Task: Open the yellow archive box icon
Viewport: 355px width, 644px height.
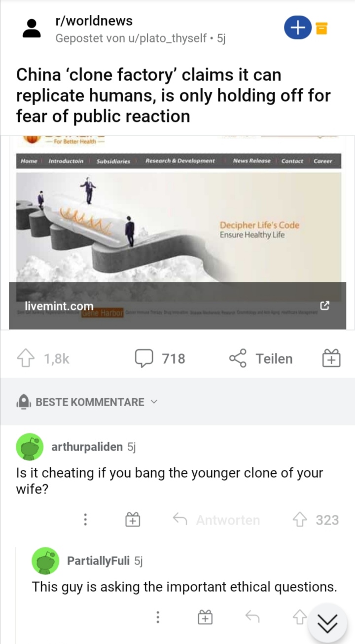Action: [x=321, y=29]
